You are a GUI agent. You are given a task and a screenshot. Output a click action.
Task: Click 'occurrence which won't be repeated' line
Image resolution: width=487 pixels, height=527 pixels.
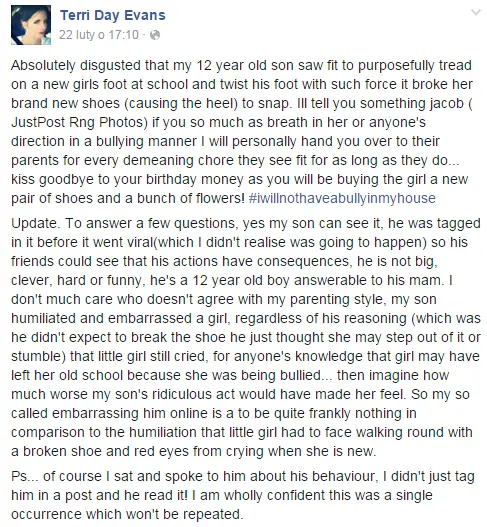tap(126, 514)
